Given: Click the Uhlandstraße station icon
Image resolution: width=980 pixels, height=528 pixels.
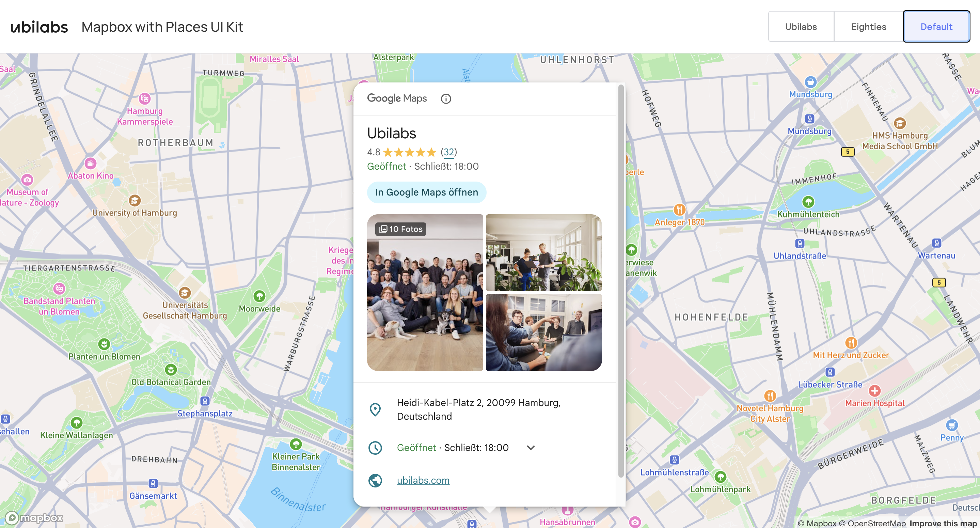Looking at the screenshot, I should click(800, 243).
